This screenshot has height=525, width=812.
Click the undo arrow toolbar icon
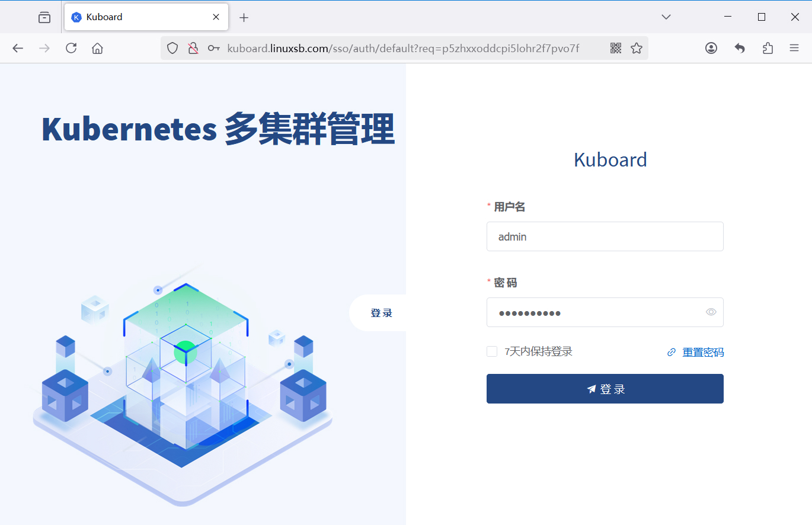tap(740, 48)
